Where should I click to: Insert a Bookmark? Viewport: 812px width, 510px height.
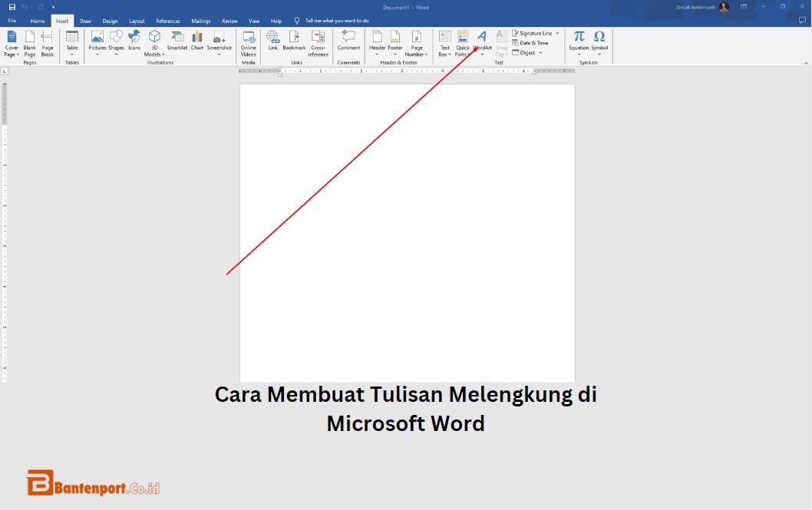294,42
